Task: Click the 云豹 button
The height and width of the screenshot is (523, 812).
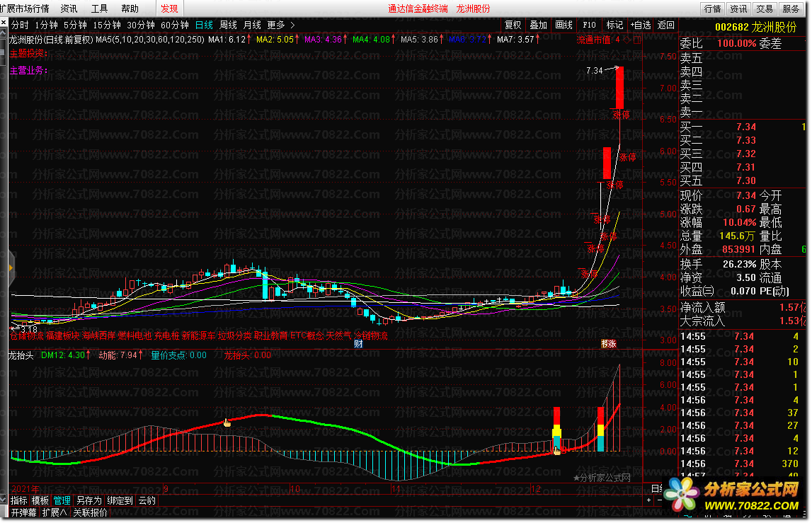Action: [147, 500]
